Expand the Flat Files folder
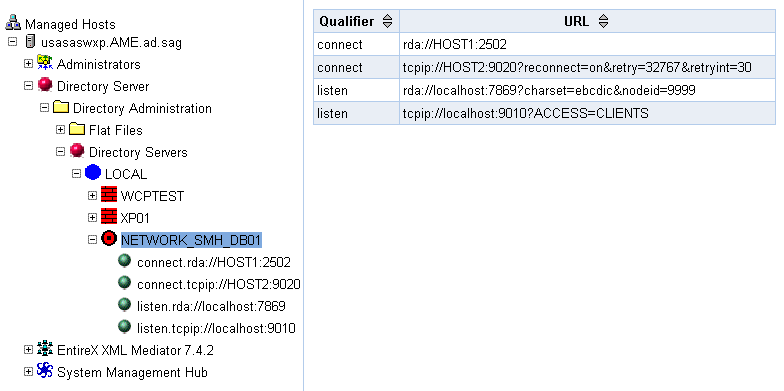Viewport: 784px width, 391px height. 60,130
